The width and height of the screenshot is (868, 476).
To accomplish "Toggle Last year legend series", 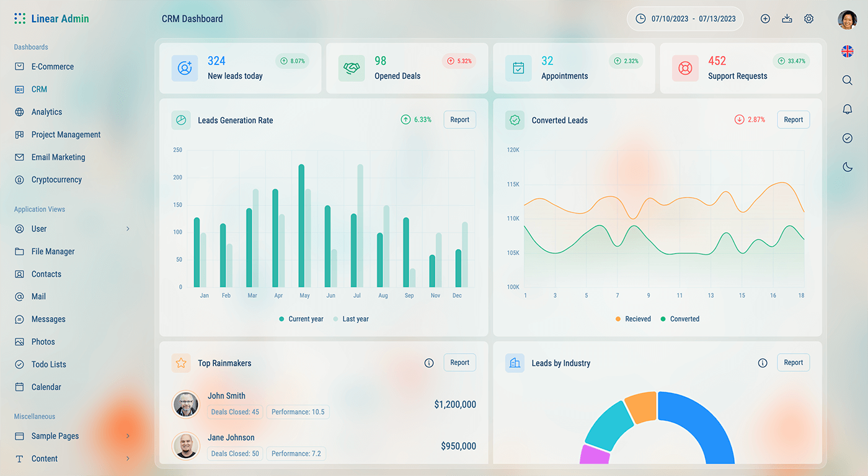I will click(351, 319).
